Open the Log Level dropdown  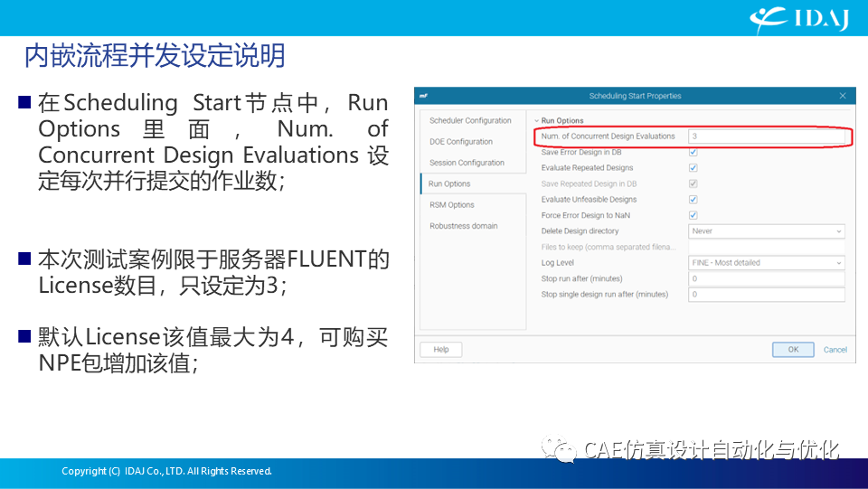[767, 263]
